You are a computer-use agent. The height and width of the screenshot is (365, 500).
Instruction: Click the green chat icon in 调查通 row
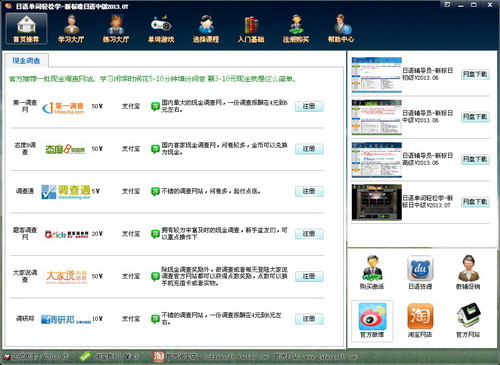(x=155, y=192)
